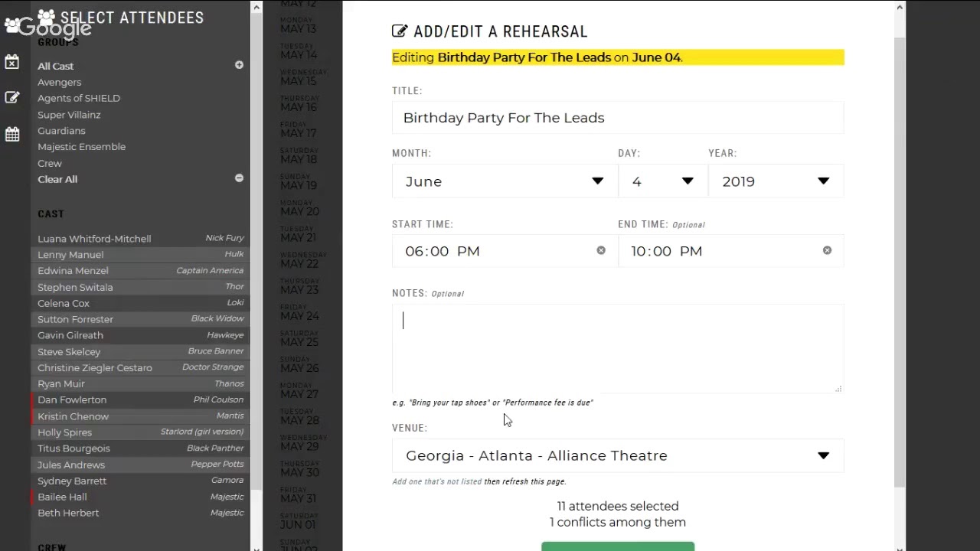980x551 pixels.
Task: Select the Super Villainz group
Action: 69,115
